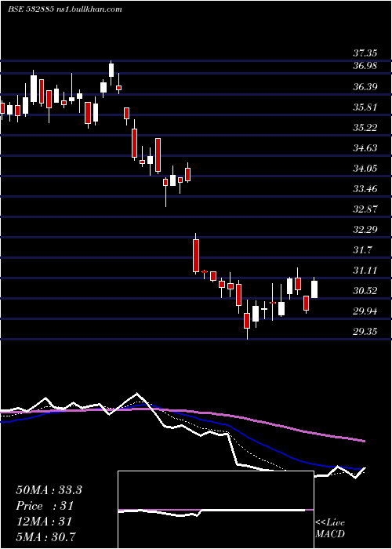The height and width of the screenshot is (549, 392).
Task: Click the 33.46 price label
Action: point(365,189)
